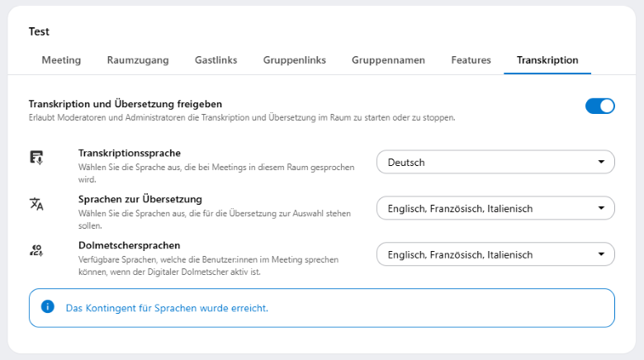644x360 pixels.
Task: Click the interpreter languages icon
Action: pos(36,250)
